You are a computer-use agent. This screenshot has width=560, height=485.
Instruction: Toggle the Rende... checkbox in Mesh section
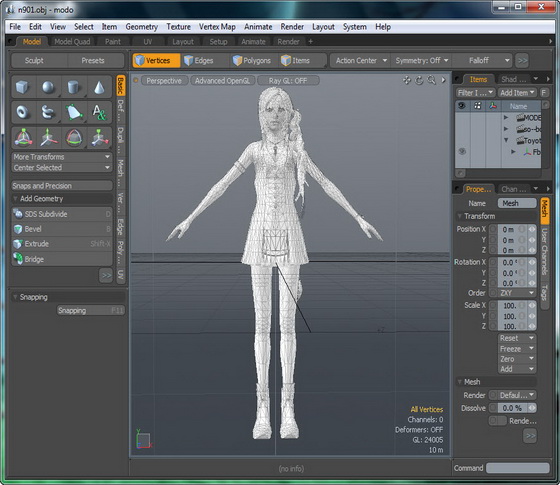click(x=498, y=421)
